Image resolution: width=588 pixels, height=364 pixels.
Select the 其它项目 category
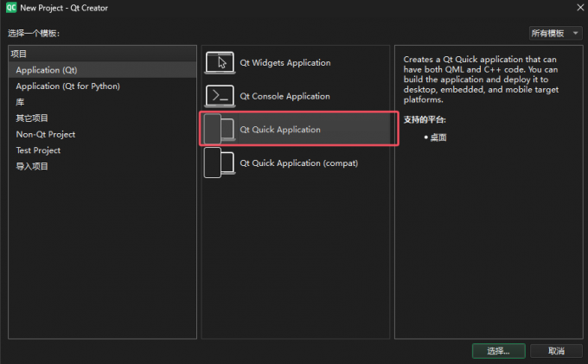32,118
